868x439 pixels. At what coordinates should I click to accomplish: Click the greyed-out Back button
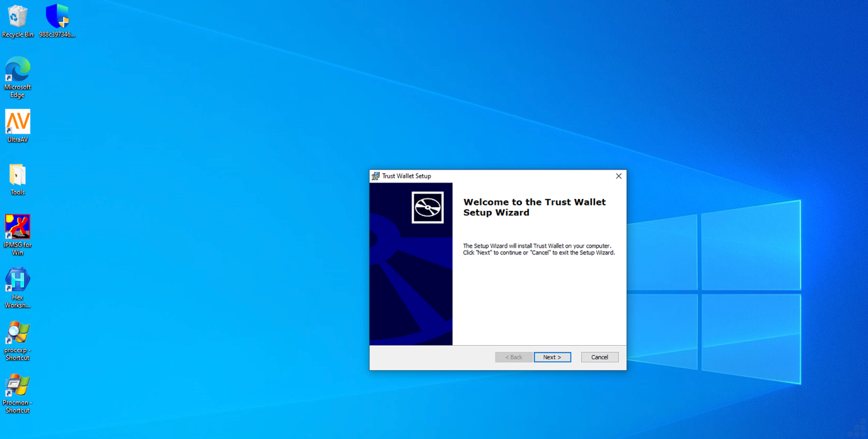514,357
